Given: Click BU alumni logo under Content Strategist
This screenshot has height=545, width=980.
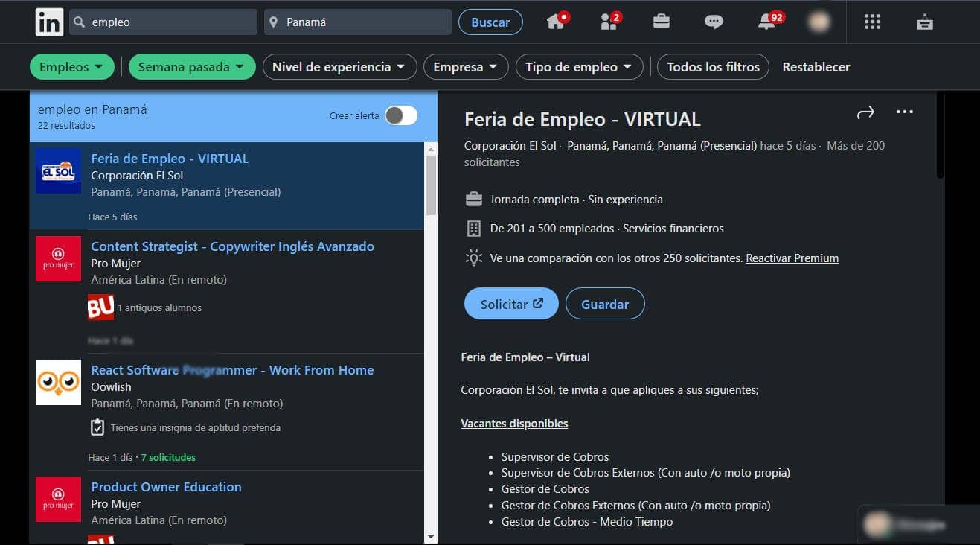Looking at the screenshot, I should click(100, 307).
